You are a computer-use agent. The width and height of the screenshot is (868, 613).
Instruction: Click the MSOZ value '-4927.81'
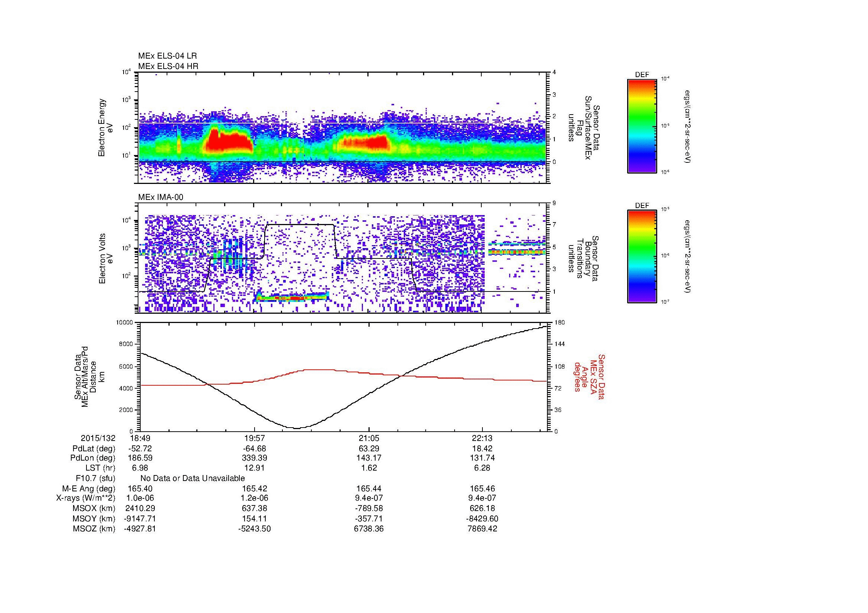point(140,529)
